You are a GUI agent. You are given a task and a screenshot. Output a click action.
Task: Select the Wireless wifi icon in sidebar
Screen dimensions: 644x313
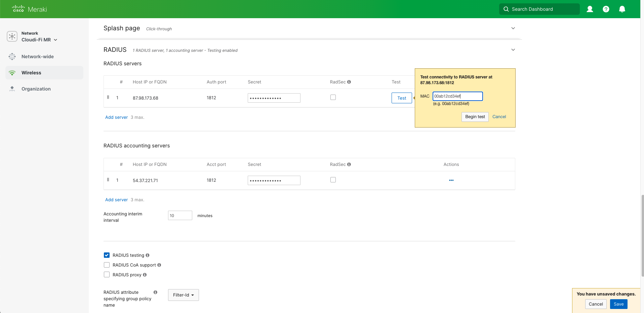pyautogui.click(x=12, y=72)
